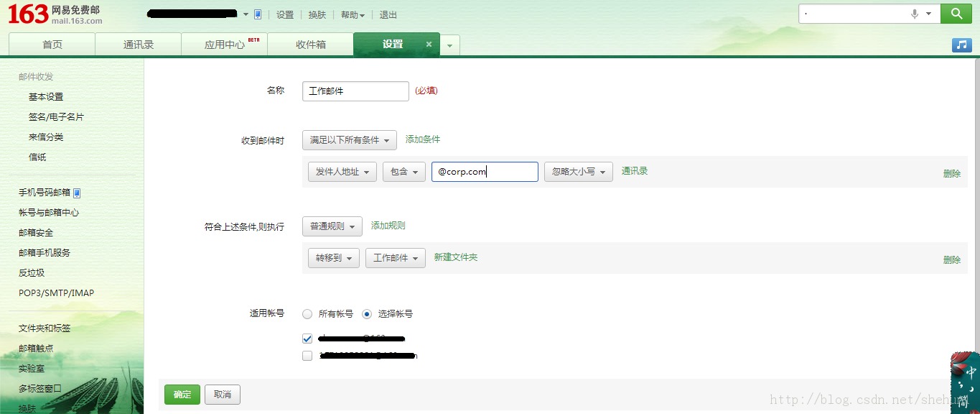Open the music player icon

(961, 45)
